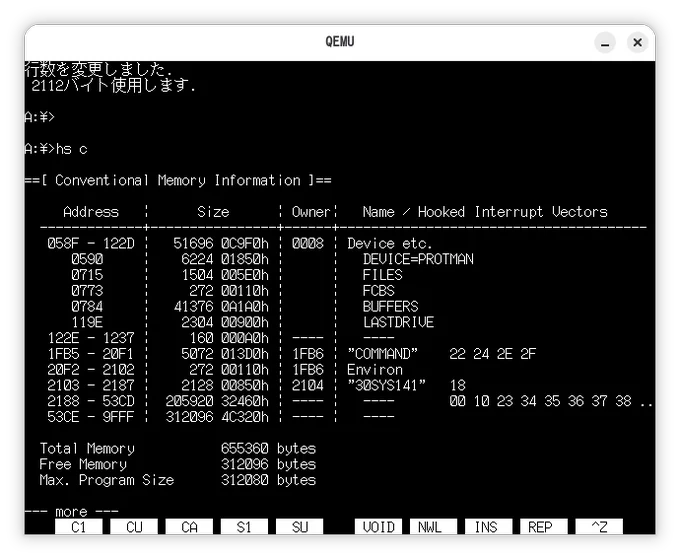
Task: Click the FCBS entry name
Action: (x=379, y=291)
